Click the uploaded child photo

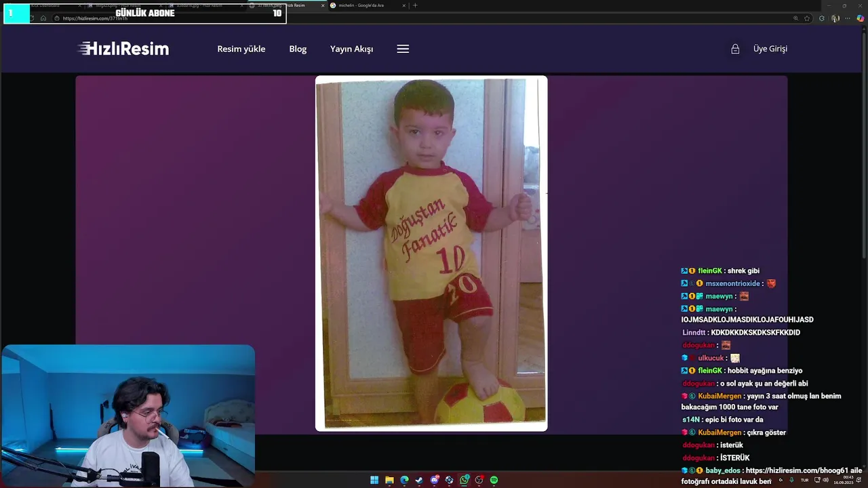pos(431,253)
